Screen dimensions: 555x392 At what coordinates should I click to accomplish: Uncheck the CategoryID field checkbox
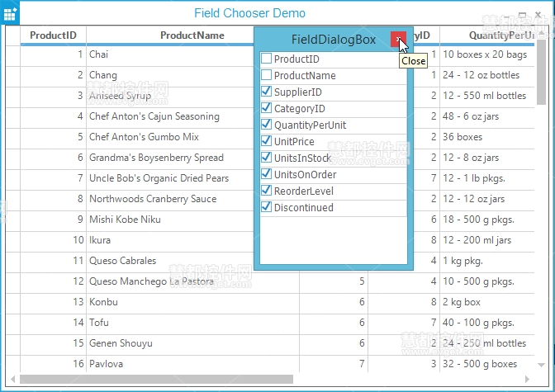click(266, 108)
